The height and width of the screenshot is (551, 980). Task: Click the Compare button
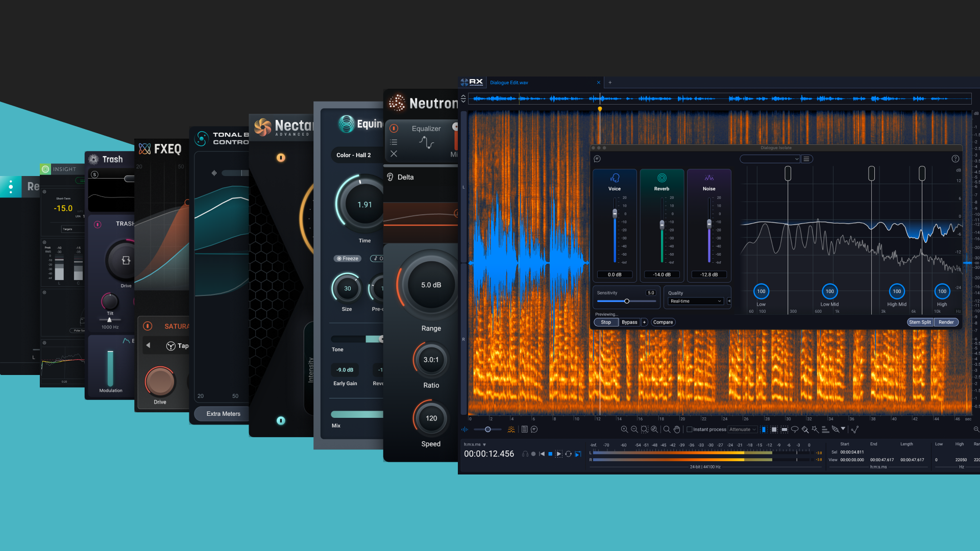[663, 322]
